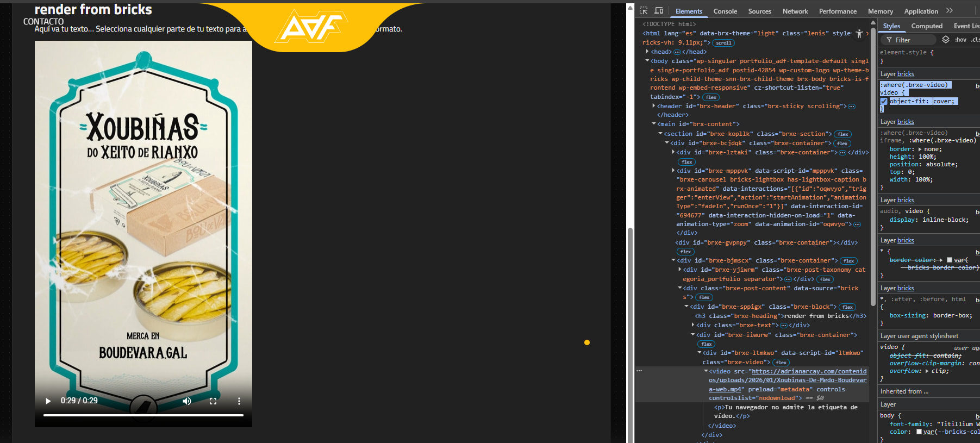Enter fullscreen mode on the video
This screenshot has height=443, width=980.
213,401
